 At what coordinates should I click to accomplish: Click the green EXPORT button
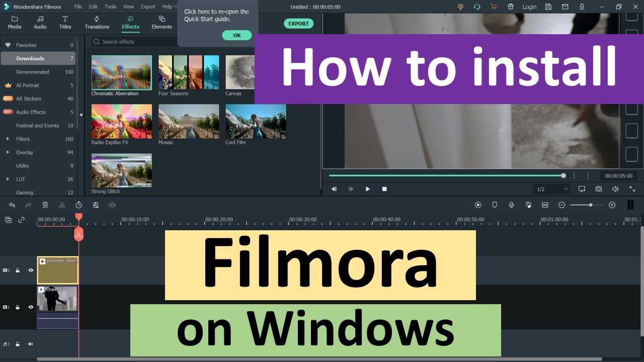click(298, 24)
